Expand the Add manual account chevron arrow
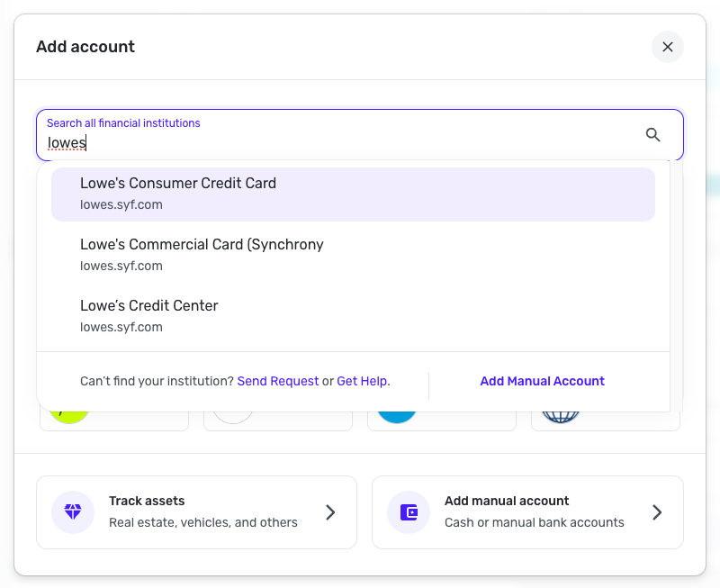Image resolution: width=720 pixels, height=588 pixels. point(657,512)
